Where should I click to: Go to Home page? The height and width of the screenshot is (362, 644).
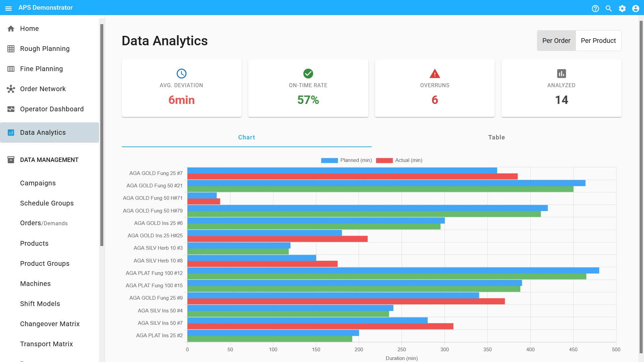(50, 28)
